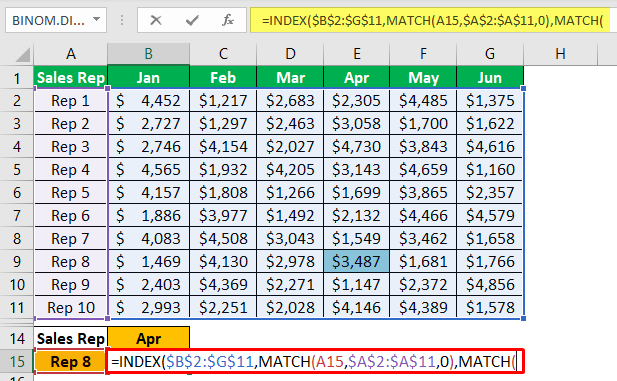Select column F header
This screenshot has width=617, height=381.
pyautogui.click(x=423, y=54)
